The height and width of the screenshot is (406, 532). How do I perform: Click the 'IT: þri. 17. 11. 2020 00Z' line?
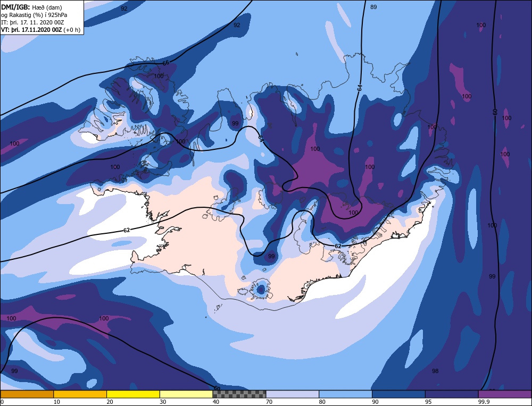(32, 22)
